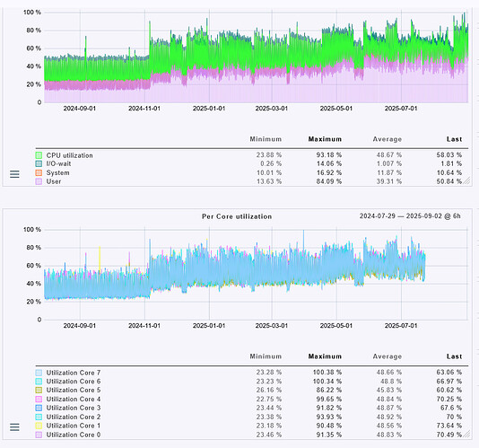Toggle the System legend swatch
Image resolution: width=479 pixels, height=448 pixels.
[x=39, y=172]
